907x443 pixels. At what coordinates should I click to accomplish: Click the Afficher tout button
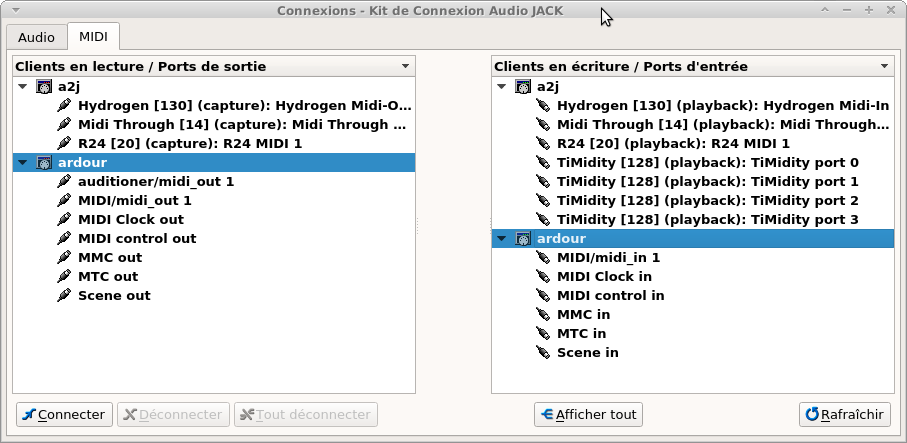click(x=589, y=414)
